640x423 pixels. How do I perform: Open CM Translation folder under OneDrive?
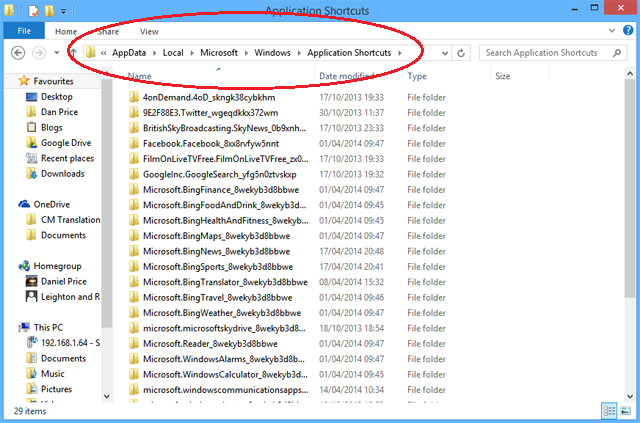point(70,220)
